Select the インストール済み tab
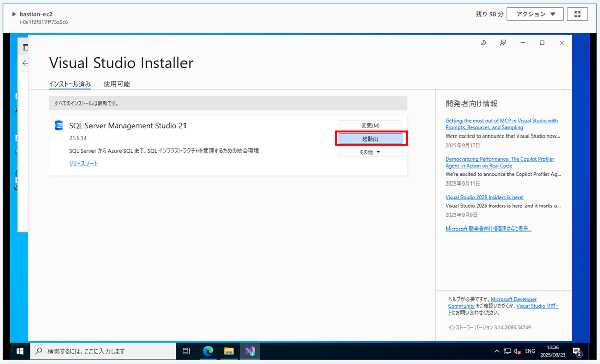 point(70,84)
